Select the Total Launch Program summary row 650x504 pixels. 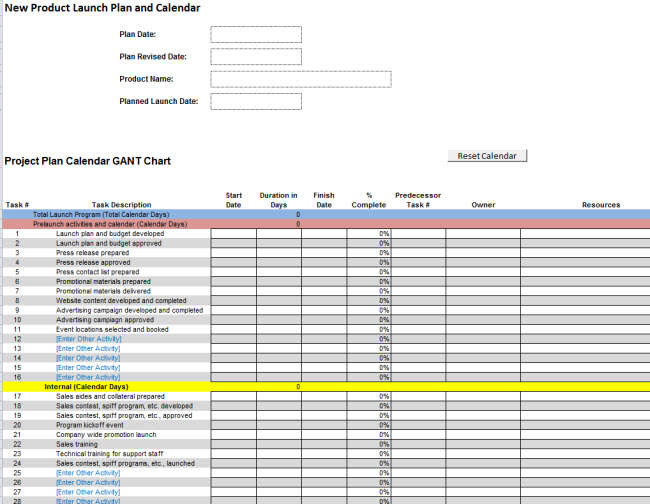tap(326, 214)
